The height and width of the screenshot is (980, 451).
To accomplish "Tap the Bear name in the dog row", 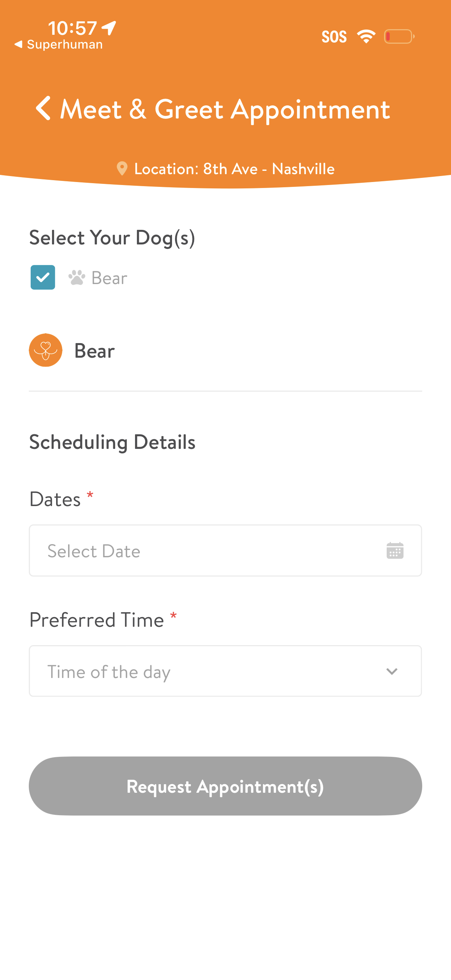I will pyautogui.click(x=94, y=351).
